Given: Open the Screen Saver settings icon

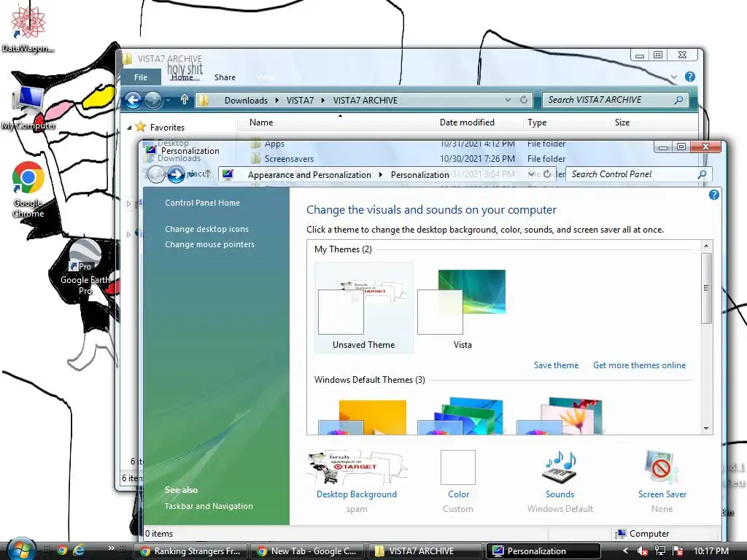Looking at the screenshot, I should [662, 481].
